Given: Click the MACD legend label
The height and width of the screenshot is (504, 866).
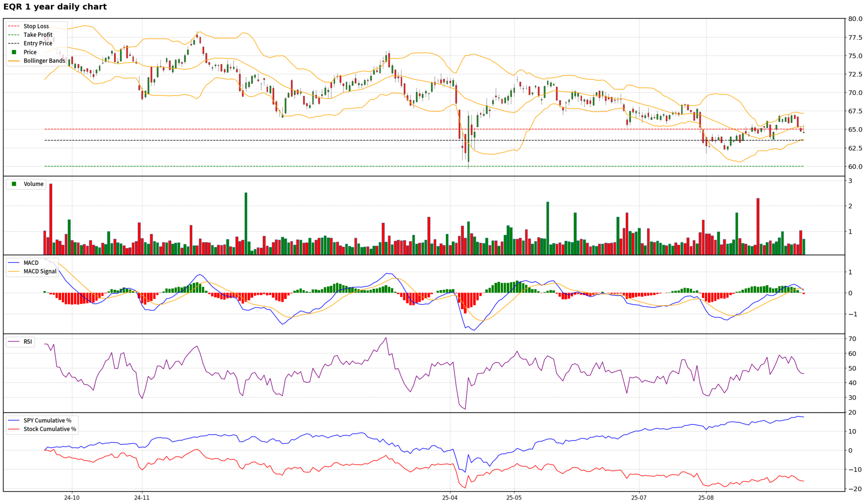Looking at the screenshot, I should tap(31, 263).
